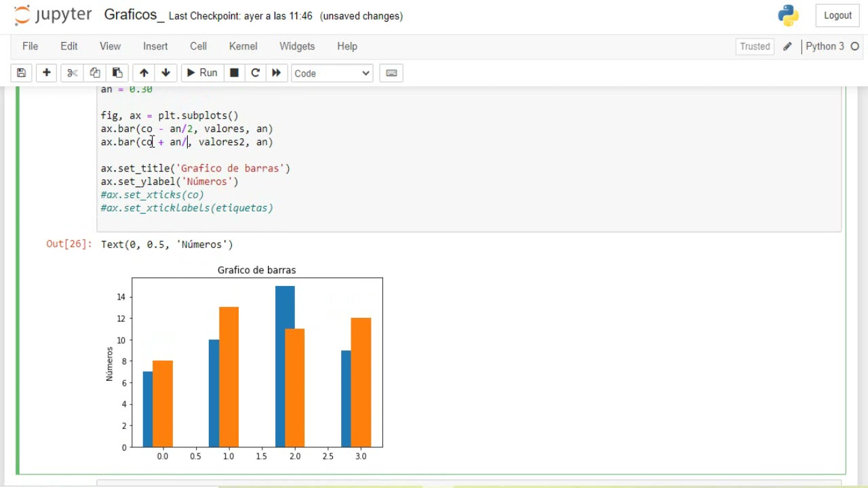Open the Widgets menu
This screenshot has height=488, width=868.
297,46
